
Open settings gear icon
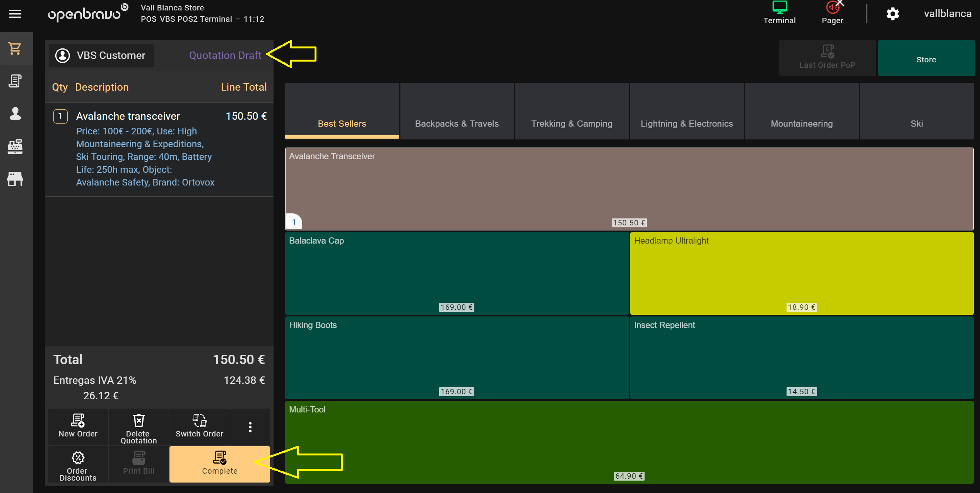[893, 14]
